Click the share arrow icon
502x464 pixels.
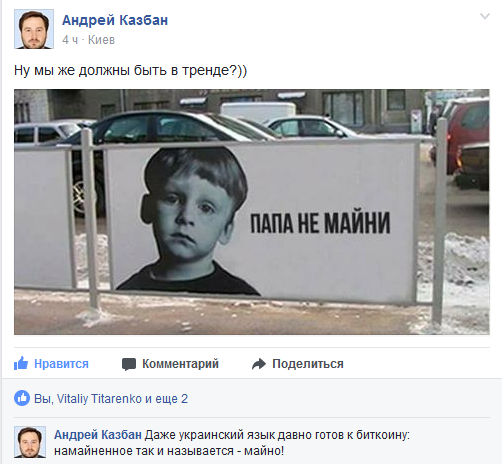(259, 364)
